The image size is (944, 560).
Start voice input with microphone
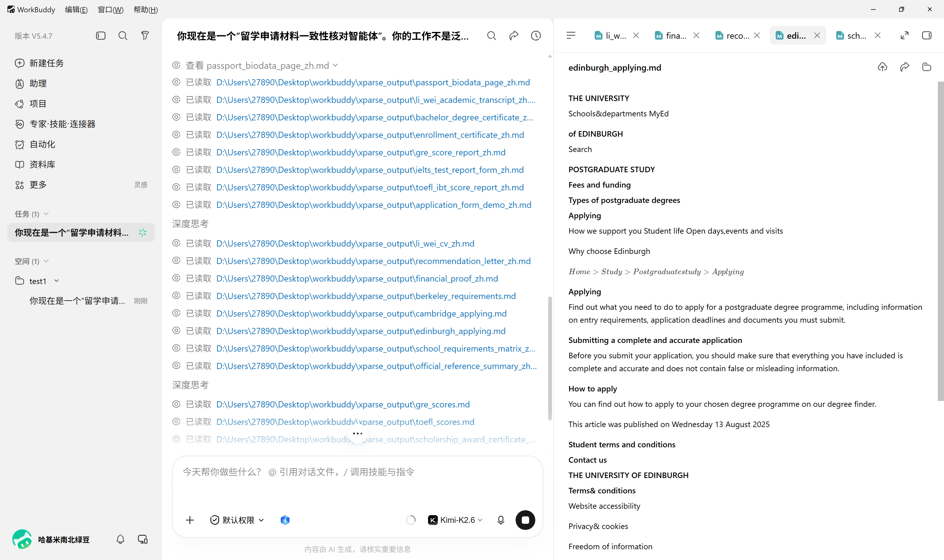click(501, 520)
